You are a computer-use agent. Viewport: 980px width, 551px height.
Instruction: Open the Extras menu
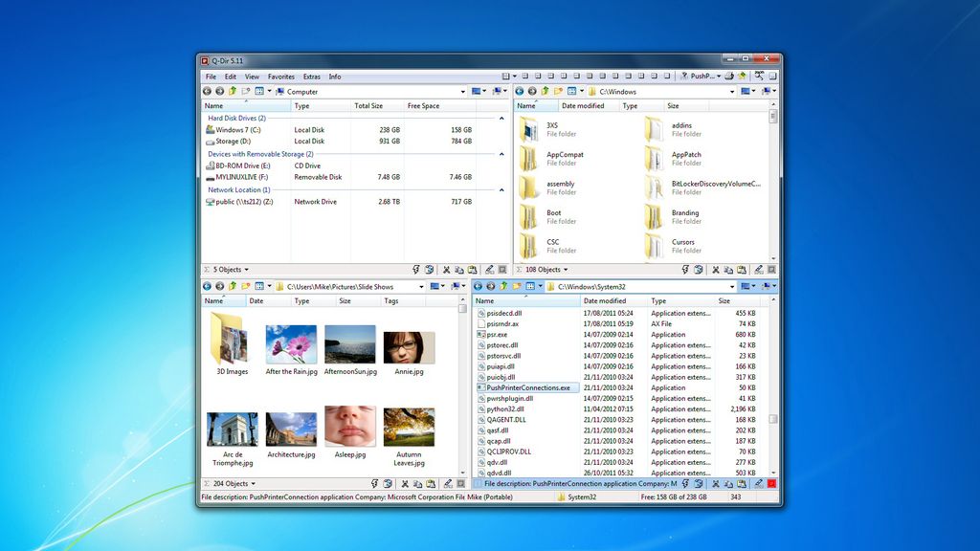pyautogui.click(x=312, y=77)
